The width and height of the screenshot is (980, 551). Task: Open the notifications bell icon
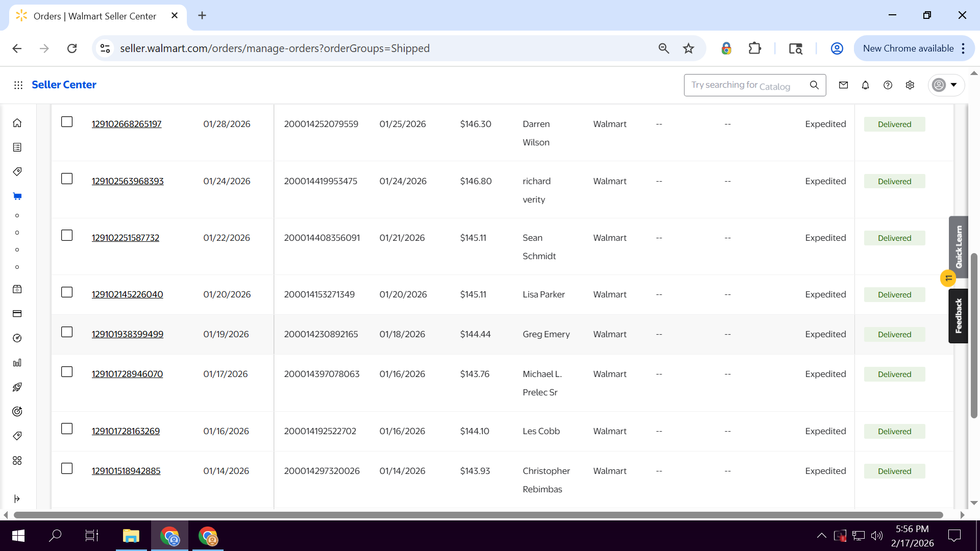tap(865, 85)
